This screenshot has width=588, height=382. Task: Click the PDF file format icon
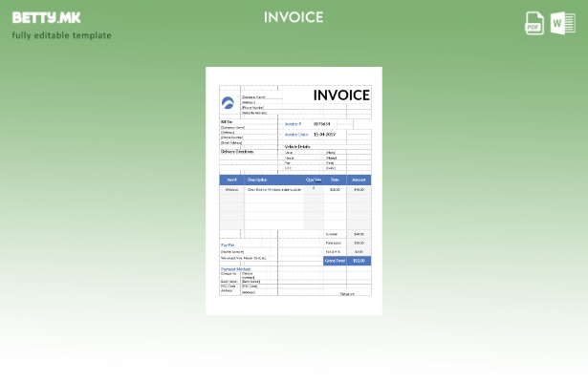coord(534,24)
